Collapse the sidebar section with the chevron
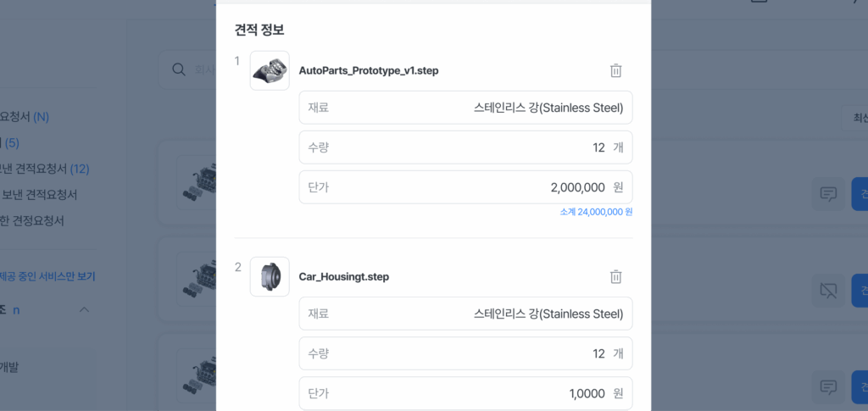The height and width of the screenshot is (411, 868). tap(84, 310)
